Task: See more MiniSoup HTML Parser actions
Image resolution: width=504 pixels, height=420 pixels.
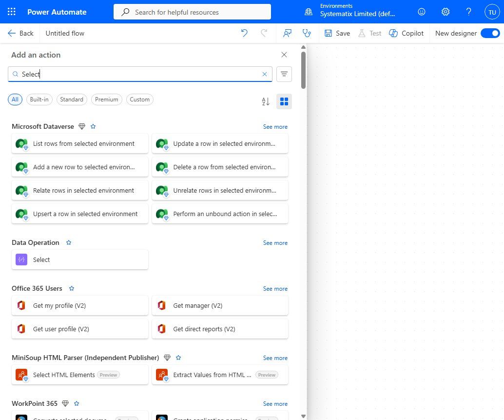Action: point(275,358)
